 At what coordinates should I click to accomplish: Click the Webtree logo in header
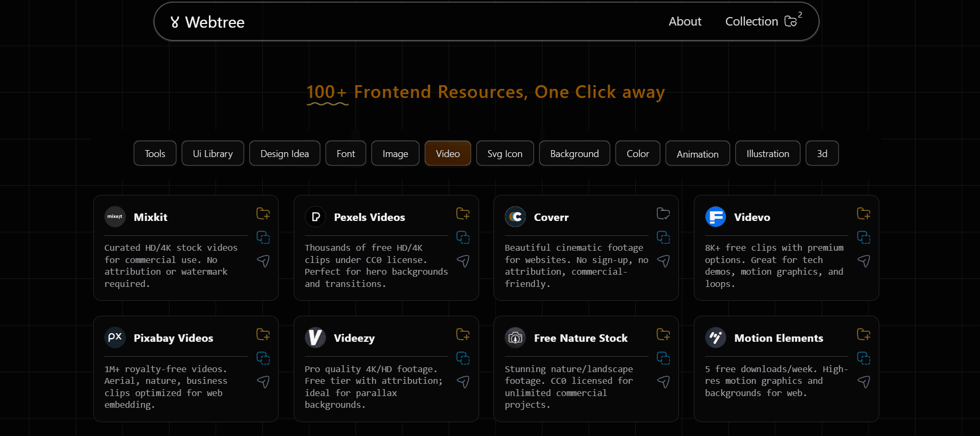click(207, 22)
